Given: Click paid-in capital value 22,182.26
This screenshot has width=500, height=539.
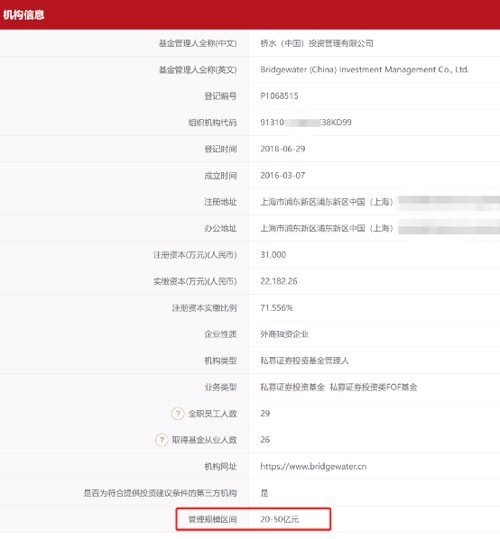Looking at the screenshot, I should (x=279, y=281).
